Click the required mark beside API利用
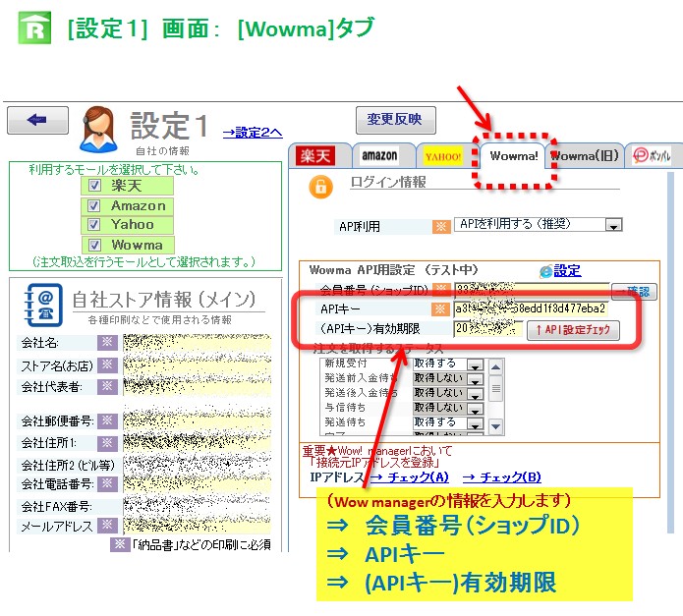 coord(441,226)
